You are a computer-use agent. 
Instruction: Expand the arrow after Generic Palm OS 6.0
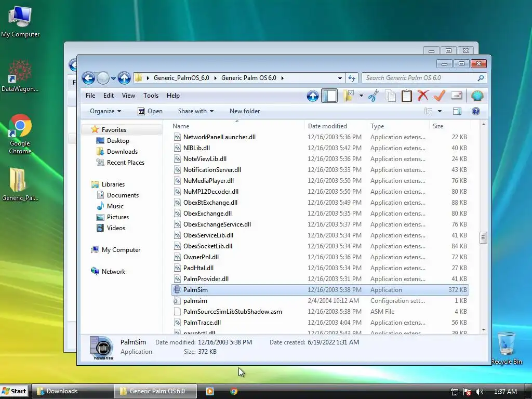click(x=282, y=78)
